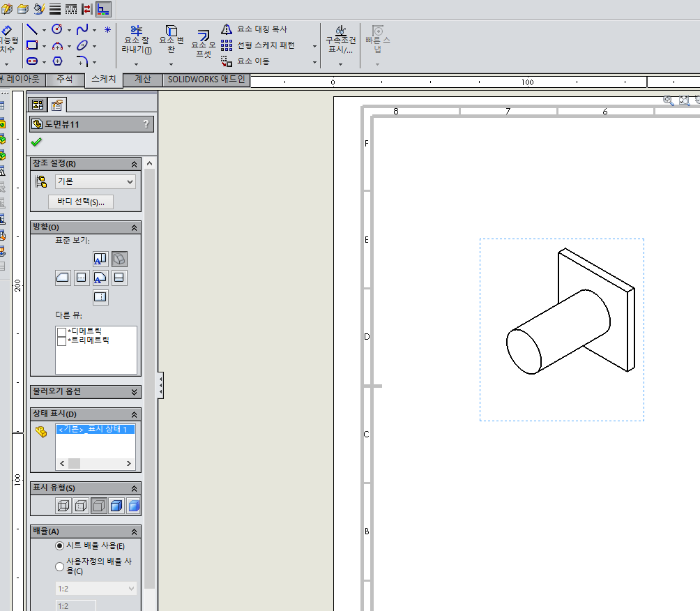Select <기본>_표시 상태 1 display state

pyautogui.click(x=95, y=429)
